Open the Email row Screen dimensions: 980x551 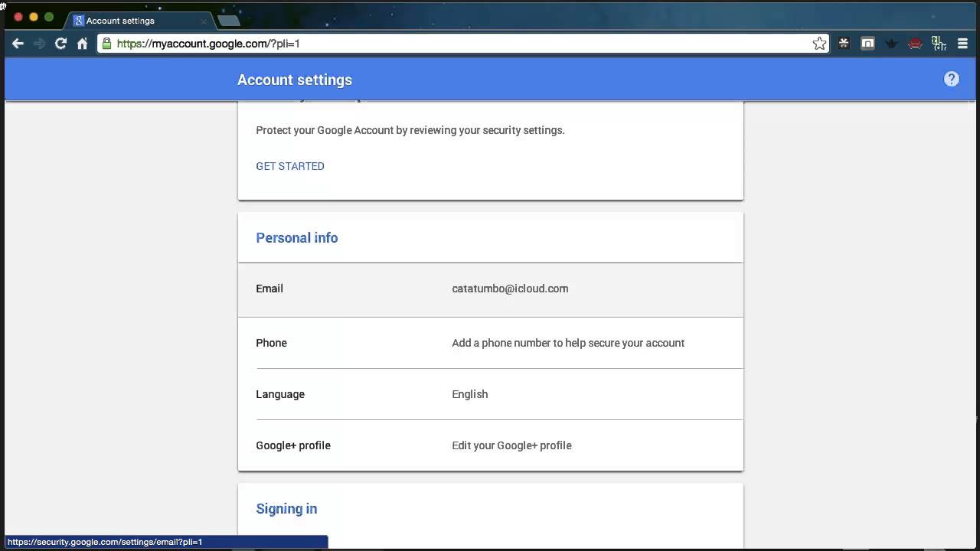(x=490, y=289)
